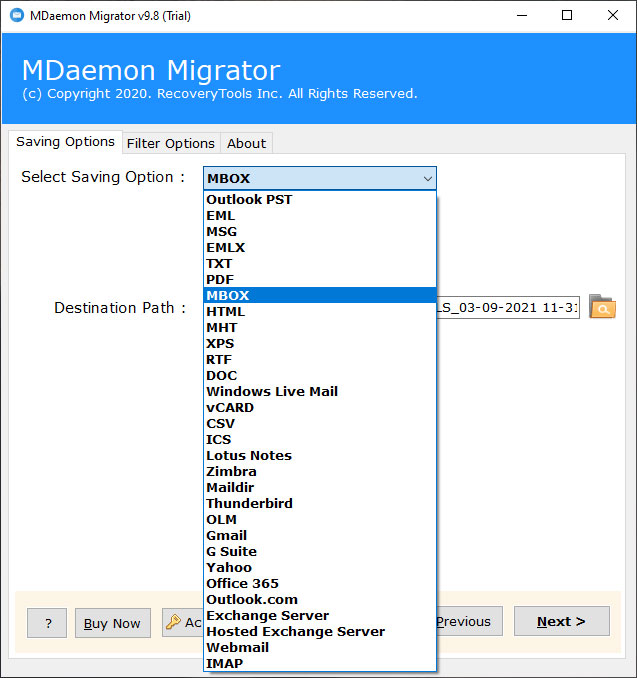
Task: Choose Outlook PST from the list
Action: point(320,199)
